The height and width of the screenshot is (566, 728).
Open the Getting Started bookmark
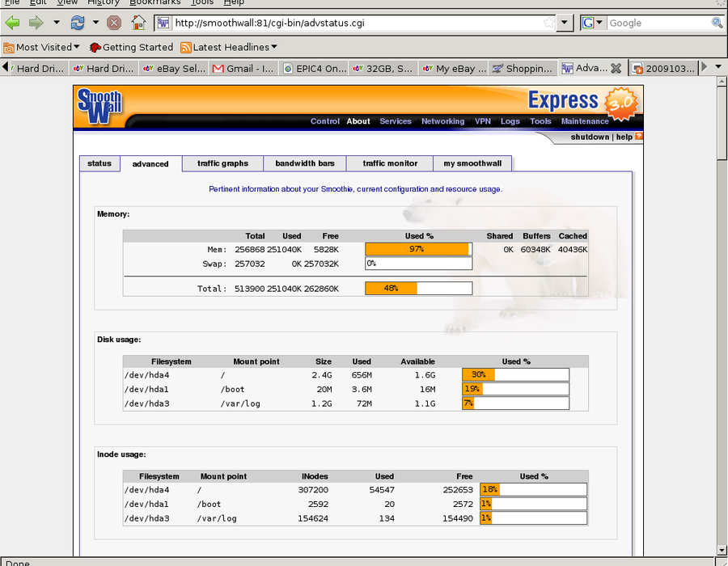[131, 48]
